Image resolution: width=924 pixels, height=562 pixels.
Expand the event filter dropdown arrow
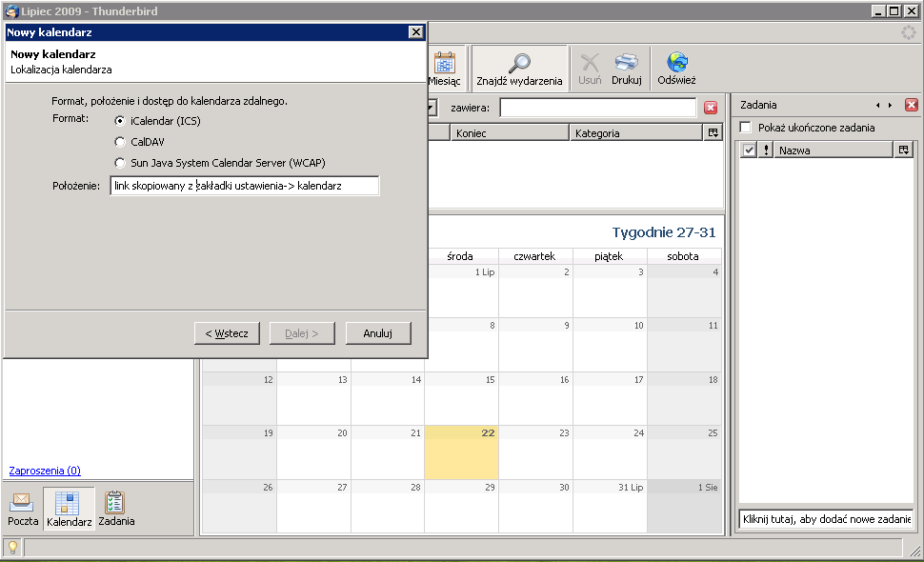[432, 108]
